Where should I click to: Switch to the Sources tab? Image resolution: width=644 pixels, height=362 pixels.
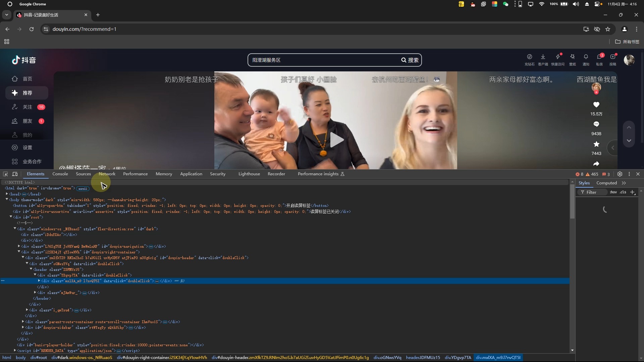(83, 174)
